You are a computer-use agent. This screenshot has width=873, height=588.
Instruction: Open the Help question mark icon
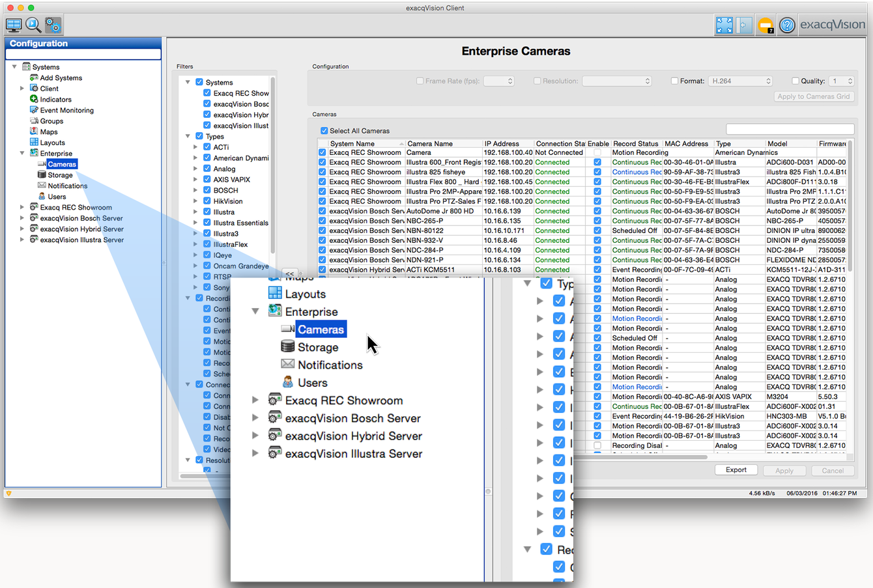coord(787,25)
